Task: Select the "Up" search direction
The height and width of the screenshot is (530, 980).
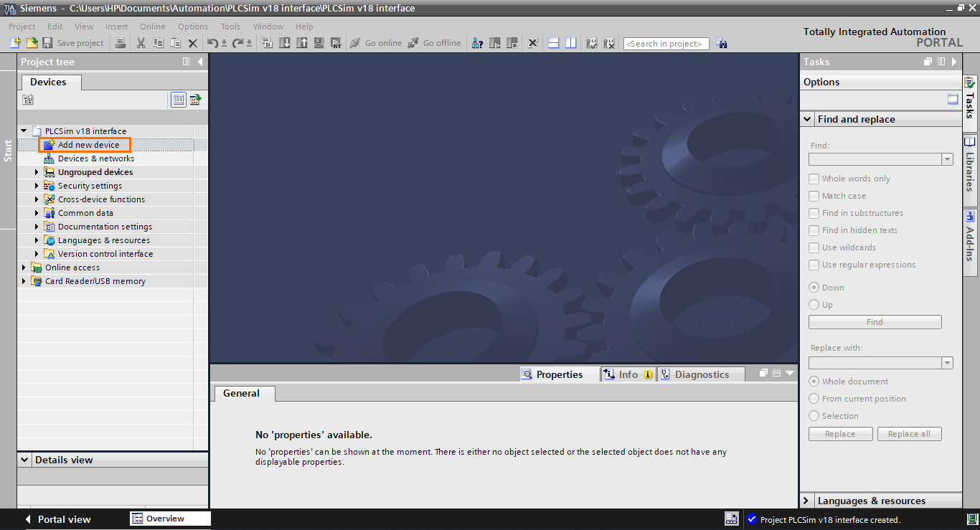Action: coord(814,304)
